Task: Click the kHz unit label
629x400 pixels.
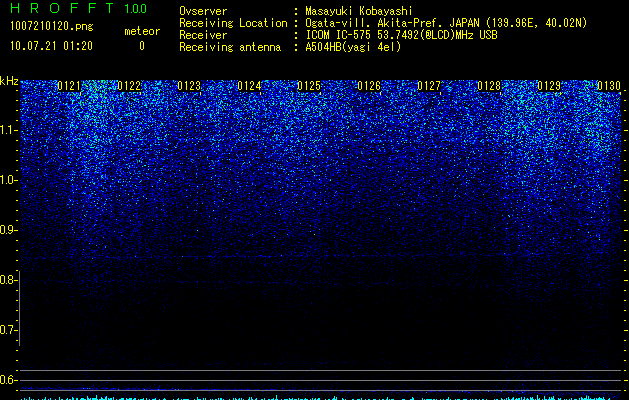Action: point(9,81)
